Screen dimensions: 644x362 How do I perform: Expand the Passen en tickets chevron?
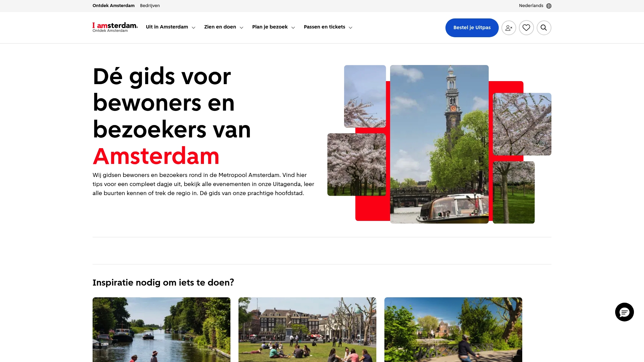click(x=351, y=27)
